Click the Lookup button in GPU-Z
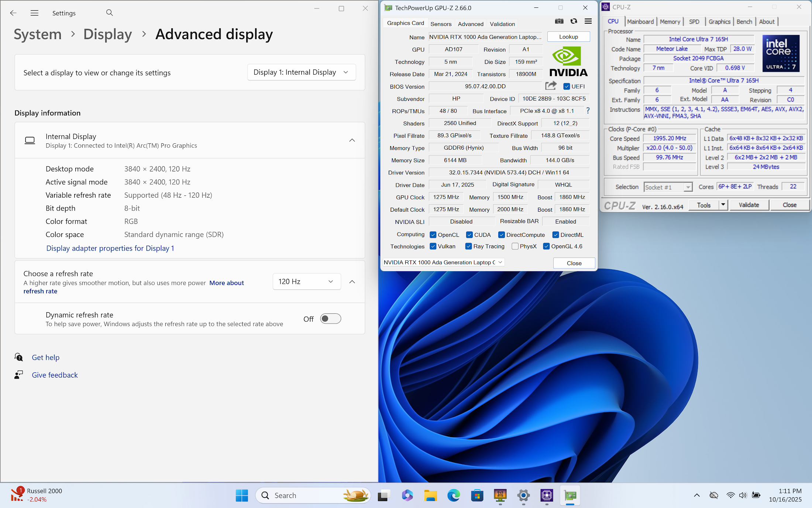Viewport: 812px width, 508px height. pyautogui.click(x=568, y=37)
